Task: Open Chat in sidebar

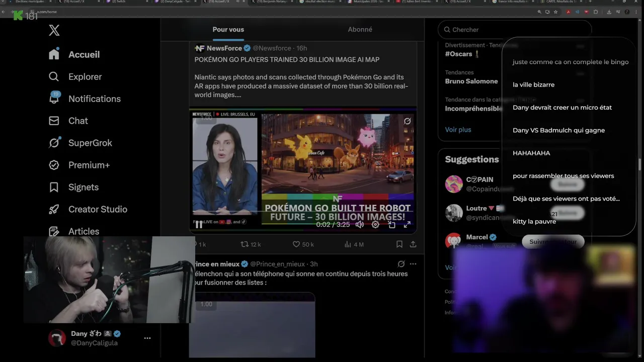Action: (x=68, y=121)
